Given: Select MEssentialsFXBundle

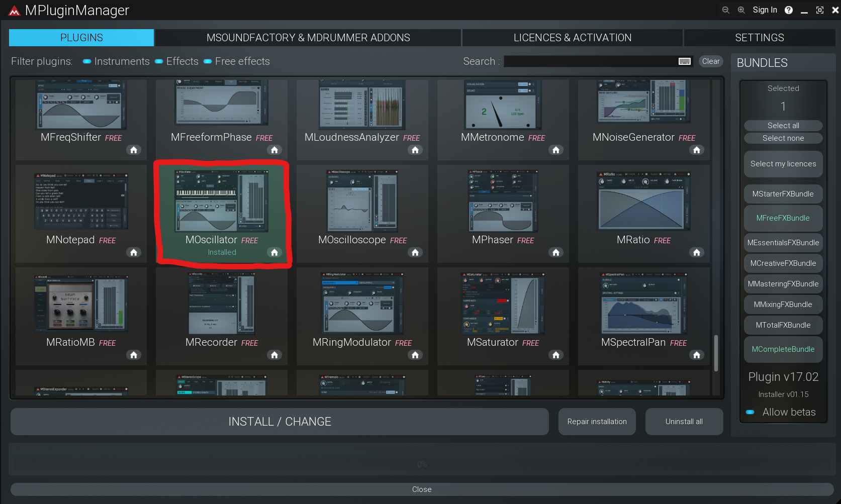Looking at the screenshot, I should tap(783, 243).
